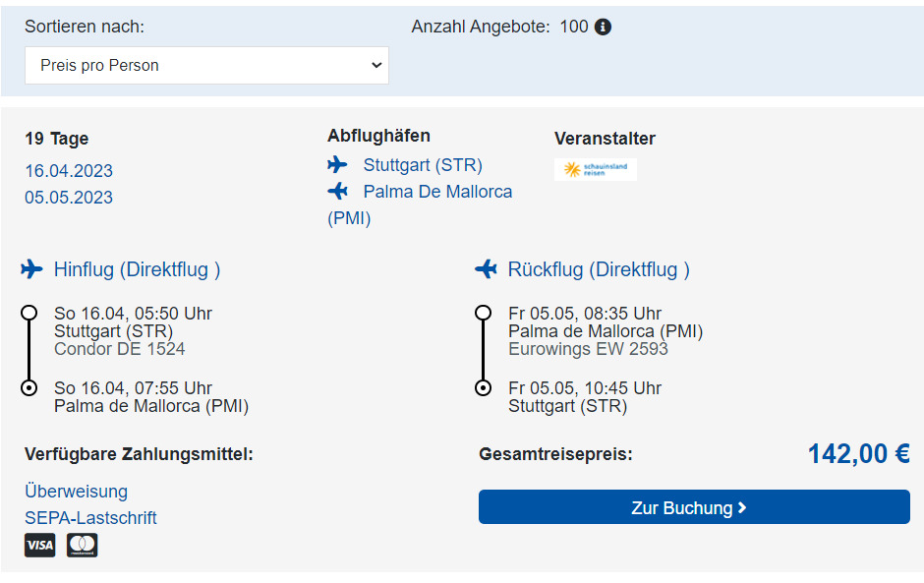Click the Hinflug (Direktflug) heading
Image resolution: width=924 pixels, height=583 pixels.
137,268
